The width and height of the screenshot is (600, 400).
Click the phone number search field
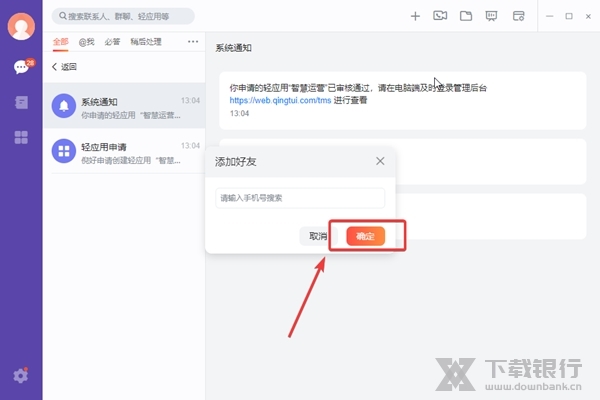[300, 198]
